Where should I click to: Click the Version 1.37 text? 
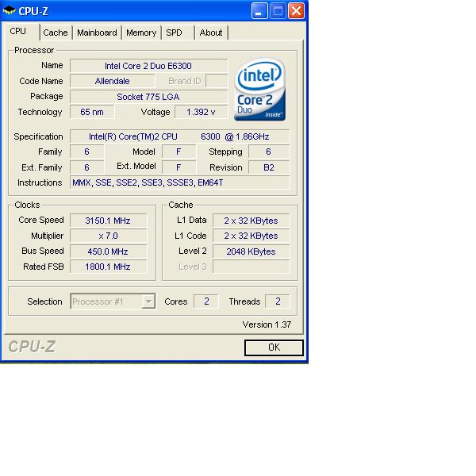tap(267, 324)
